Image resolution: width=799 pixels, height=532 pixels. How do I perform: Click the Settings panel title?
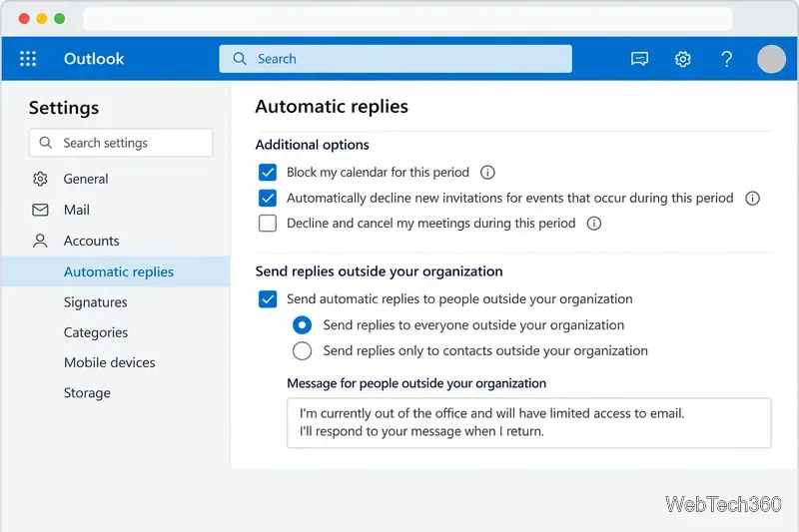64,108
